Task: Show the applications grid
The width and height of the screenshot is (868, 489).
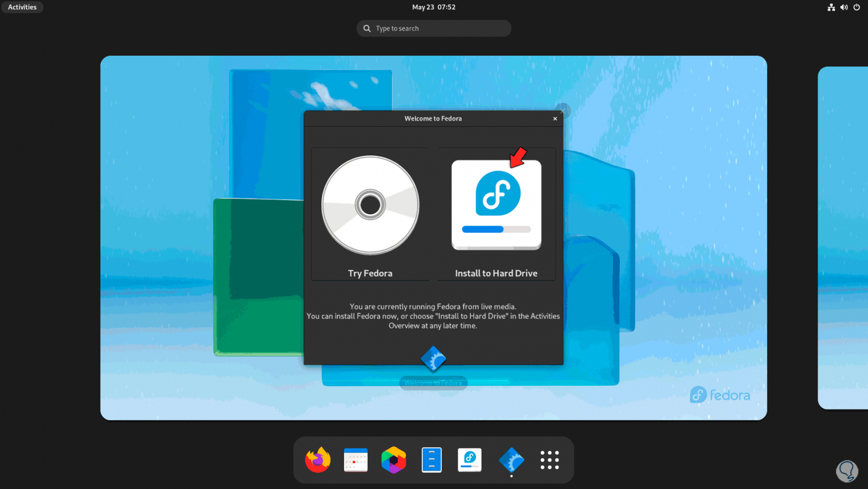Action: 550,460
